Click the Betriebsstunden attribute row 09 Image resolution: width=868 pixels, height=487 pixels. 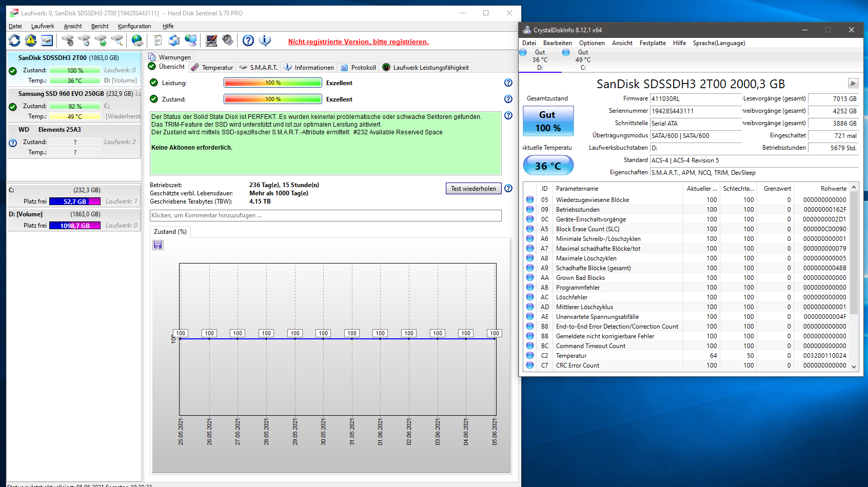[686, 209]
